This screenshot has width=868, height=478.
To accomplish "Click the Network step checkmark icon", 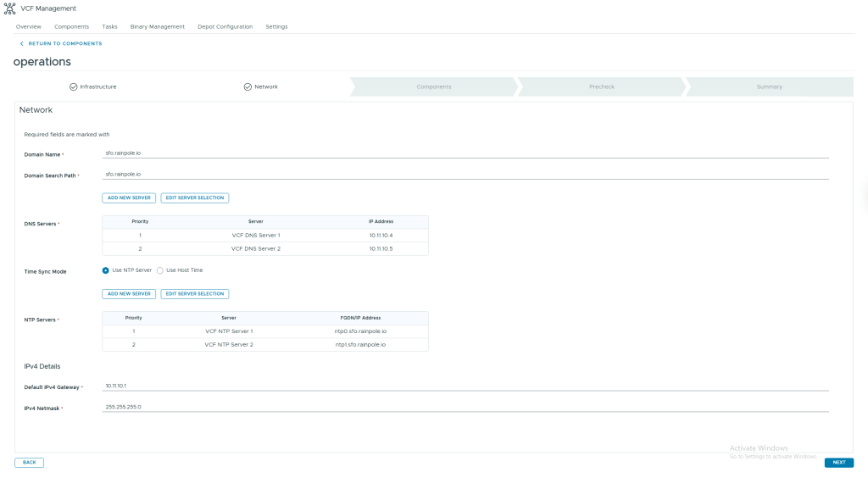I will [x=248, y=86].
